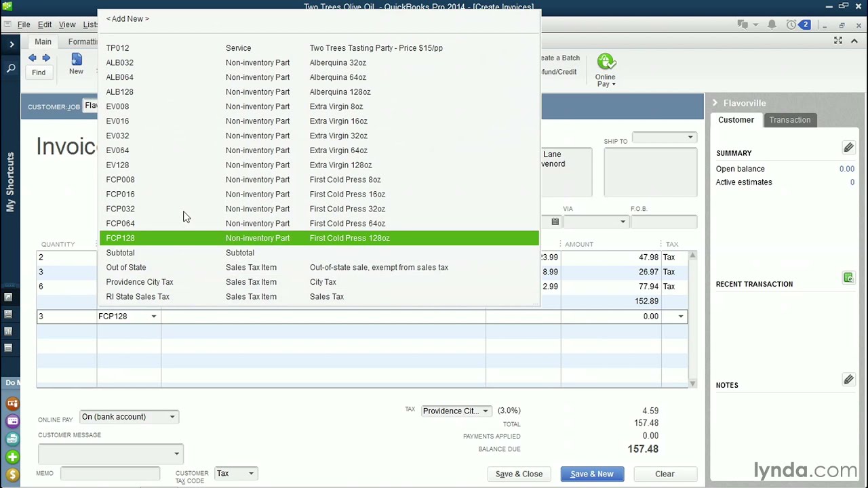Select Out of State sales tax item
Viewport: 868px width, 488px height.
(x=319, y=267)
